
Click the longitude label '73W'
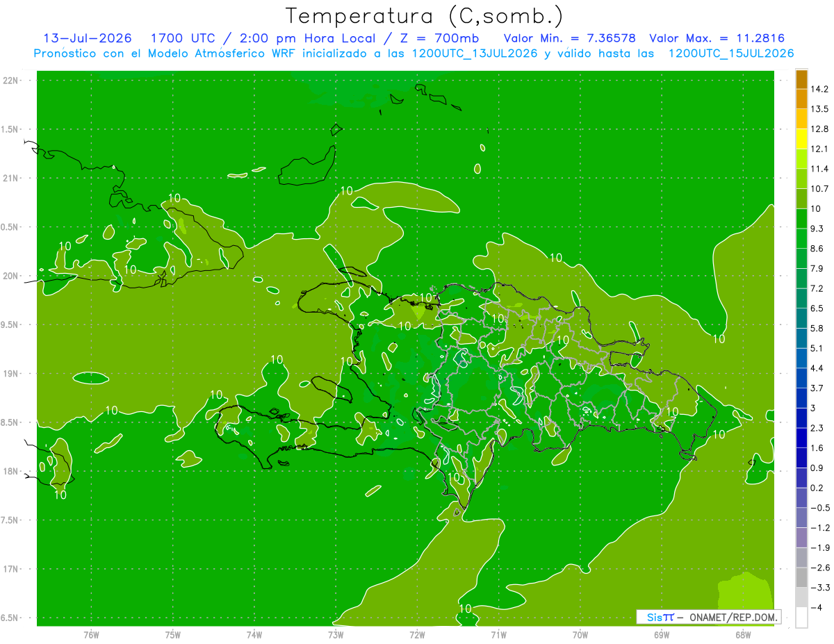tap(336, 635)
